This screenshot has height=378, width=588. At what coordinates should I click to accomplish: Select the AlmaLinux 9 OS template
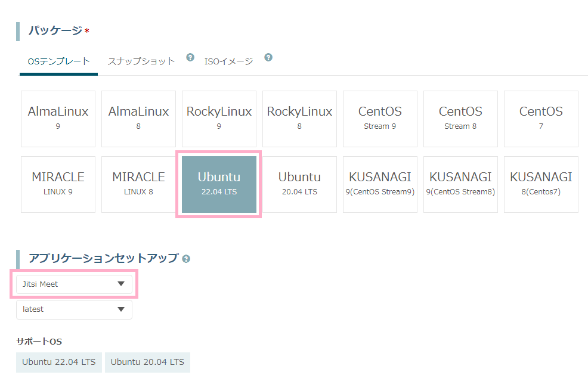(x=58, y=119)
